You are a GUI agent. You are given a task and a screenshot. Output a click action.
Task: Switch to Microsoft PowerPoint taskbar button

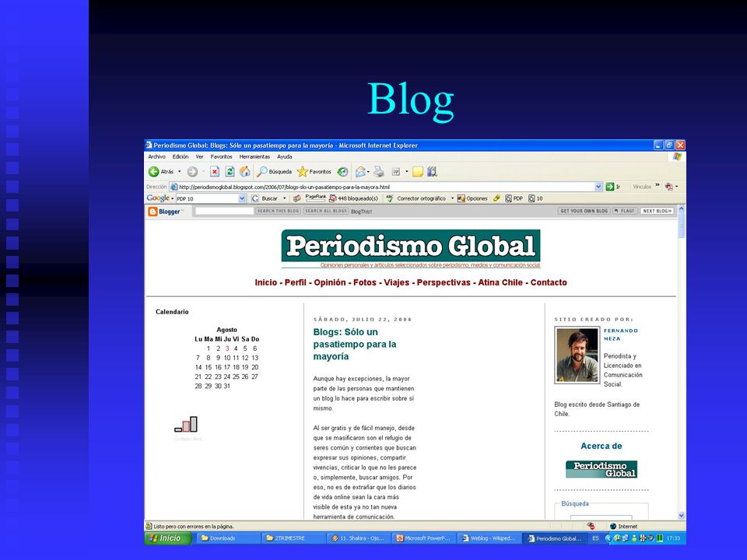coord(424,538)
